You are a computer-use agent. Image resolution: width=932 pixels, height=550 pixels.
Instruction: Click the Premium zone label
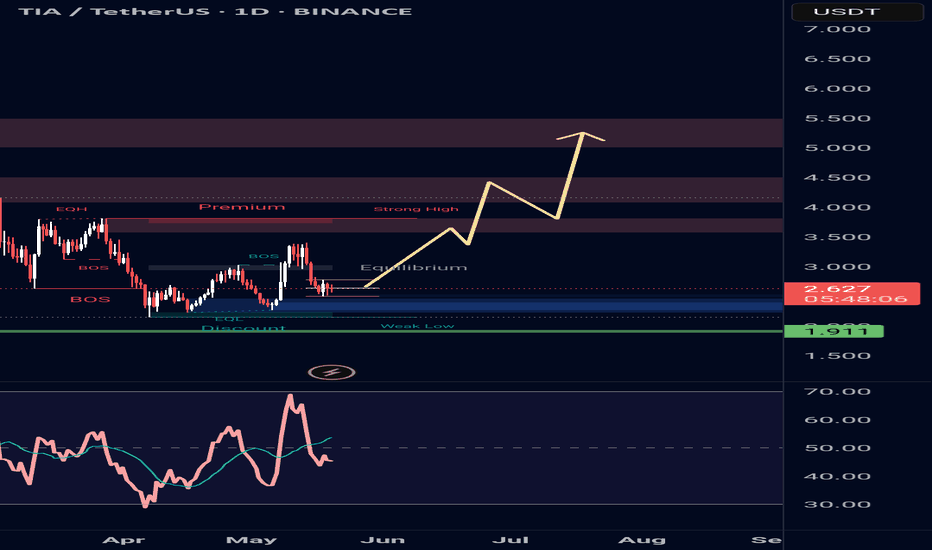pyautogui.click(x=242, y=207)
